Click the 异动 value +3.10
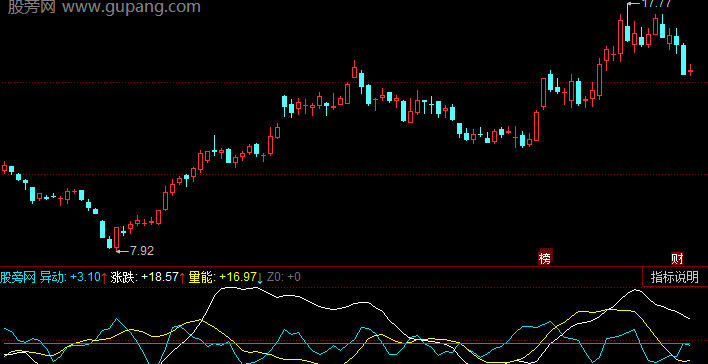The width and height of the screenshot is (708, 364). (x=86, y=277)
